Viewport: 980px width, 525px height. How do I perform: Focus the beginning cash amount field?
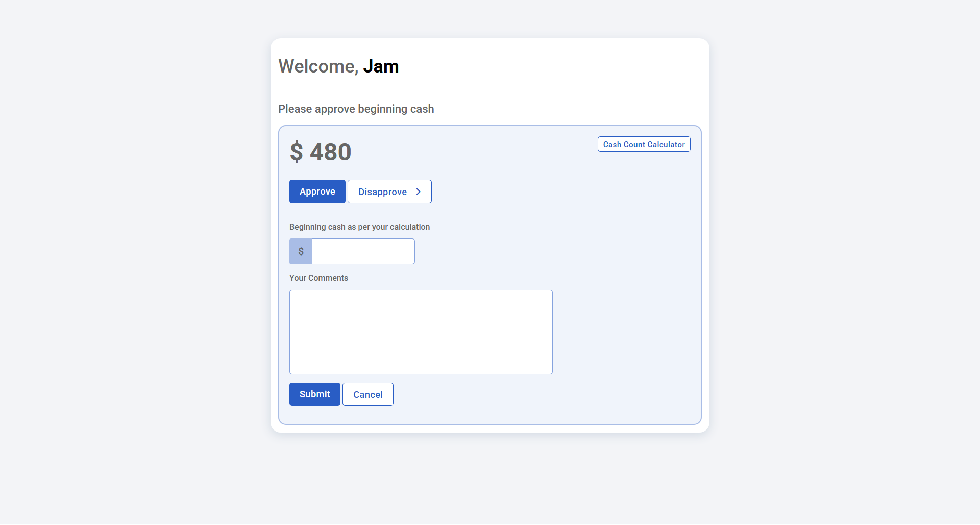coord(363,251)
